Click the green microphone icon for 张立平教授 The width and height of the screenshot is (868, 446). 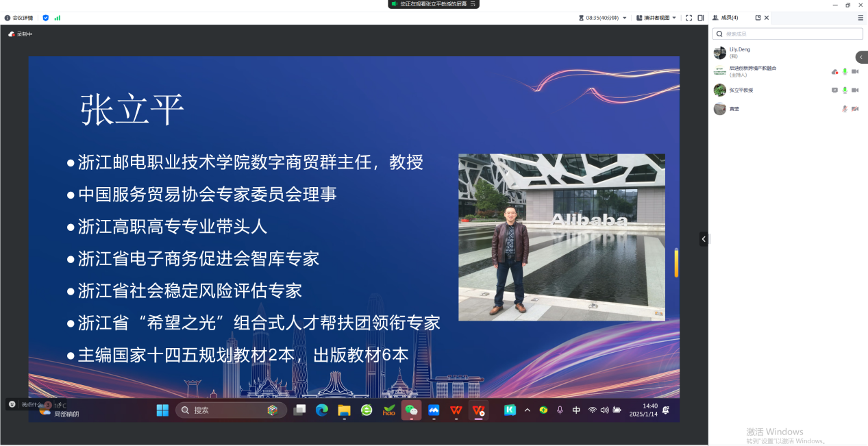click(x=845, y=90)
